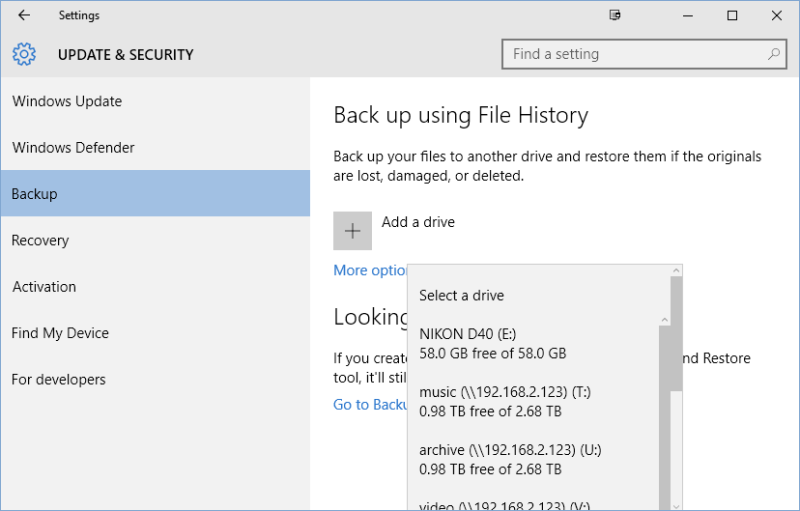The image size is (800, 511).
Task: Open the Windows Update section
Action: [67, 101]
